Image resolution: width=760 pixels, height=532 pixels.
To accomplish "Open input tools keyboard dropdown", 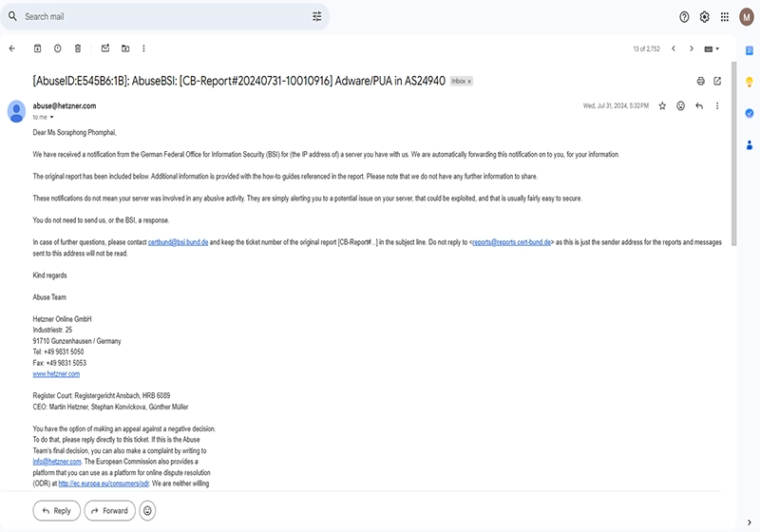I will click(712, 49).
